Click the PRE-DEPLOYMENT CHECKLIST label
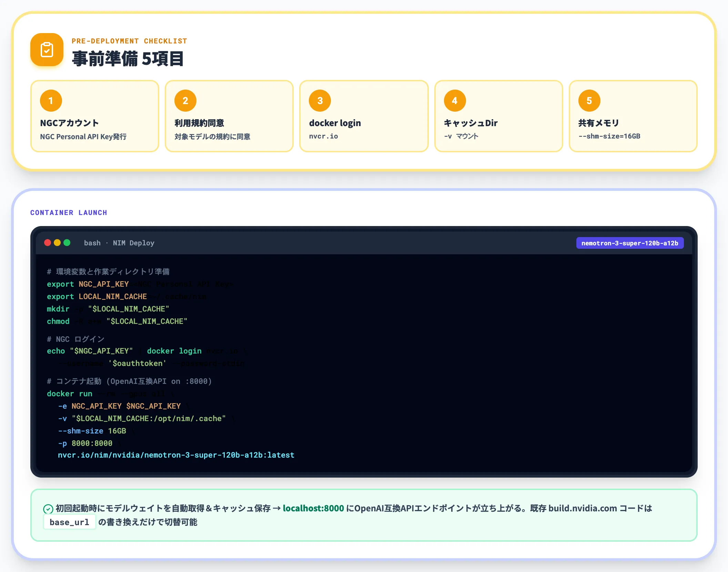The image size is (728, 572). [x=129, y=41]
